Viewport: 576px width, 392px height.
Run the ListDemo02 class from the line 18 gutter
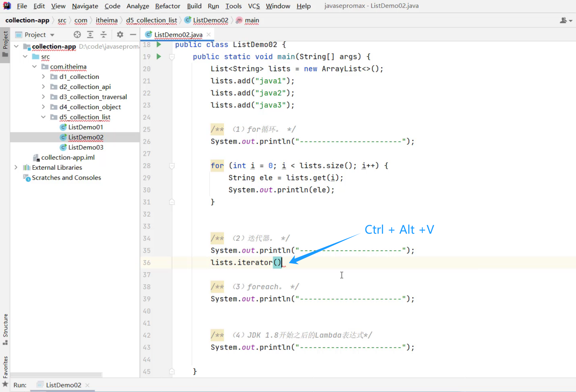(x=159, y=45)
